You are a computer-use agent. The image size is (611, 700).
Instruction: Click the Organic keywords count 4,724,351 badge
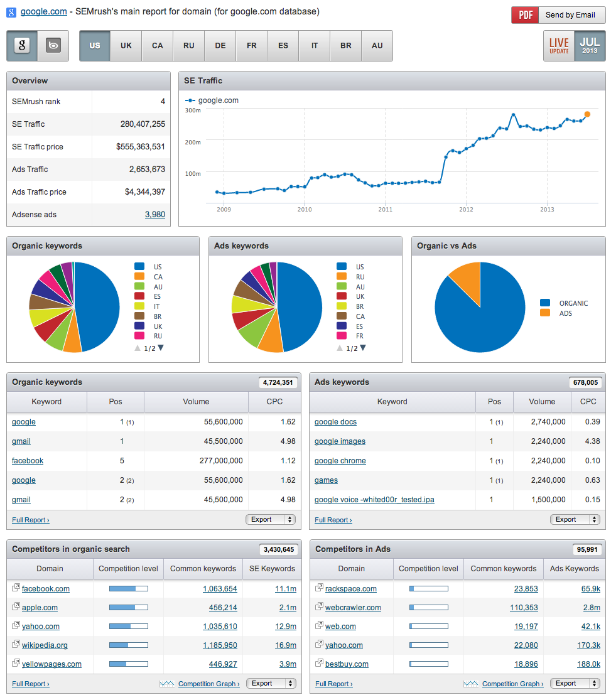278,382
